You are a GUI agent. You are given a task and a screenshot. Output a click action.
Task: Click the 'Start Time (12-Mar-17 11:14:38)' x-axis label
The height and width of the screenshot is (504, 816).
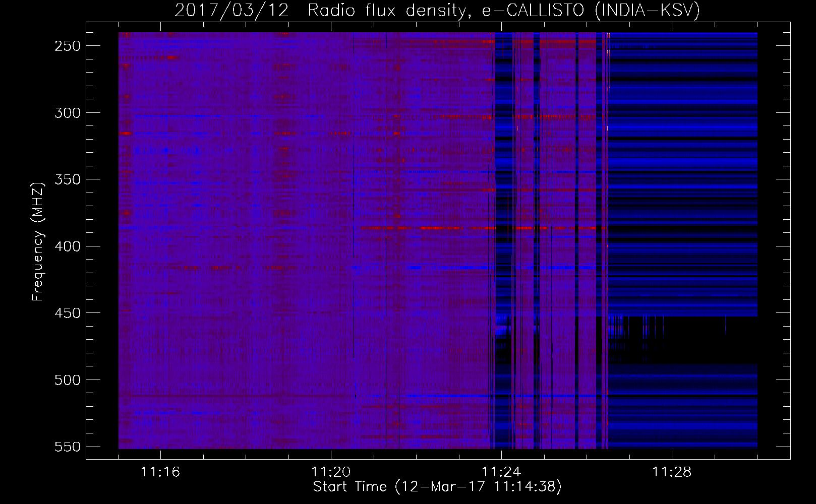point(437,487)
